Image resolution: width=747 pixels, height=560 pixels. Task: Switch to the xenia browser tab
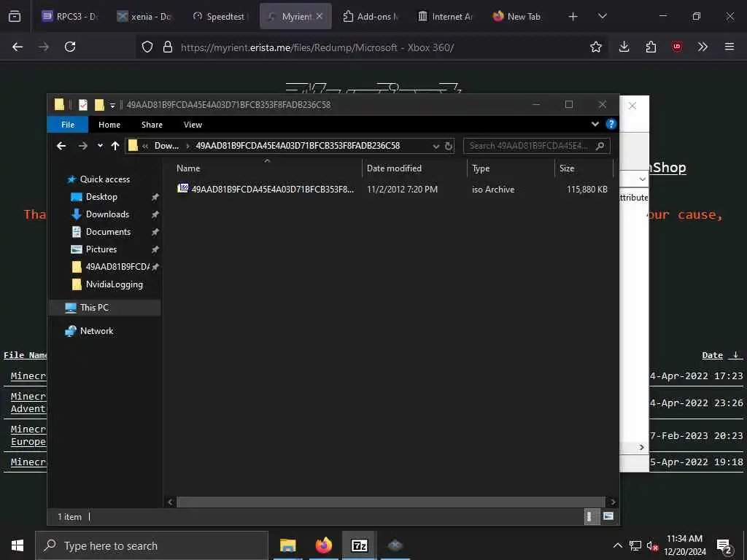coord(144,17)
